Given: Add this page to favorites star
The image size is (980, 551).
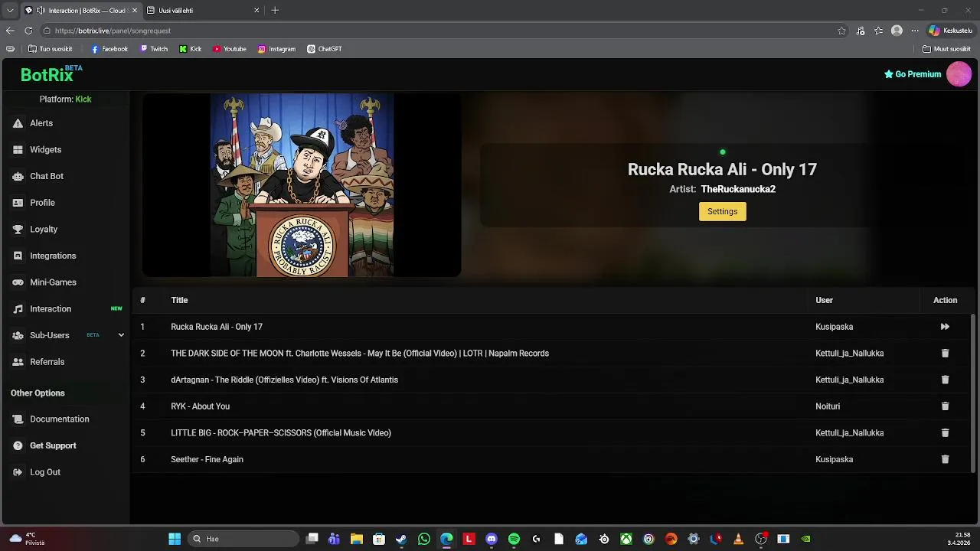Looking at the screenshot, I should click(841, 31).
